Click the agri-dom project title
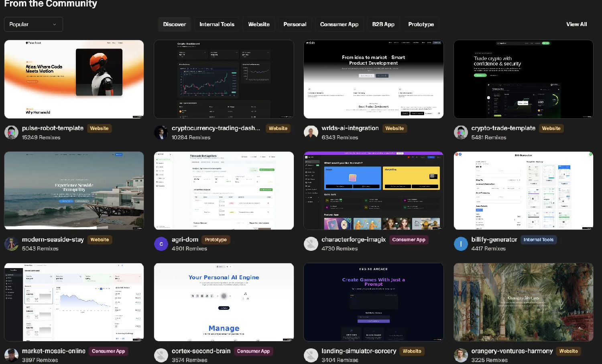 pos(185,240)
